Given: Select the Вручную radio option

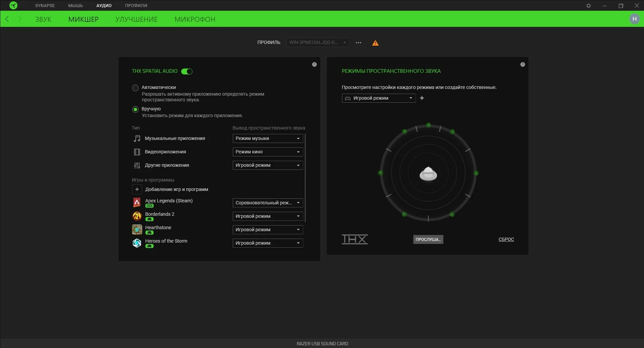Looking at the screenshot, I should [x=135, y=109].
